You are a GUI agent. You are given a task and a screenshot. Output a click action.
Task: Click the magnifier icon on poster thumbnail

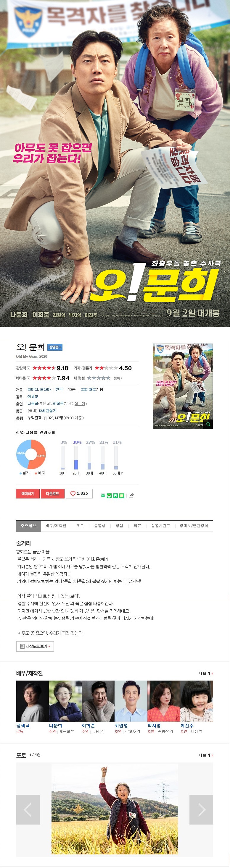(208, 424)
